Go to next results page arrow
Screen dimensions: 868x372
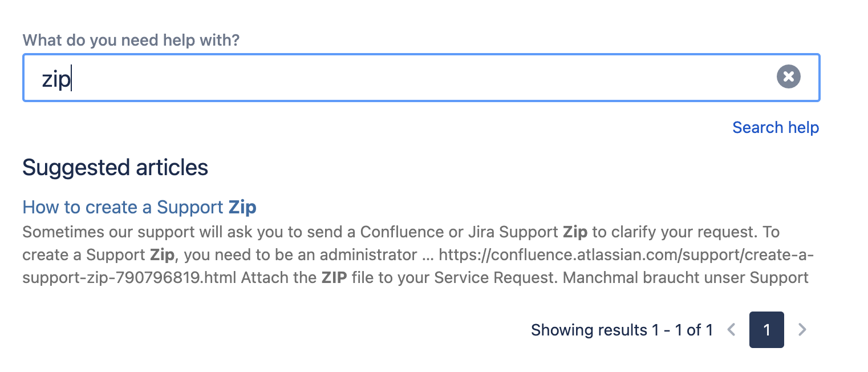coord(802,330)
